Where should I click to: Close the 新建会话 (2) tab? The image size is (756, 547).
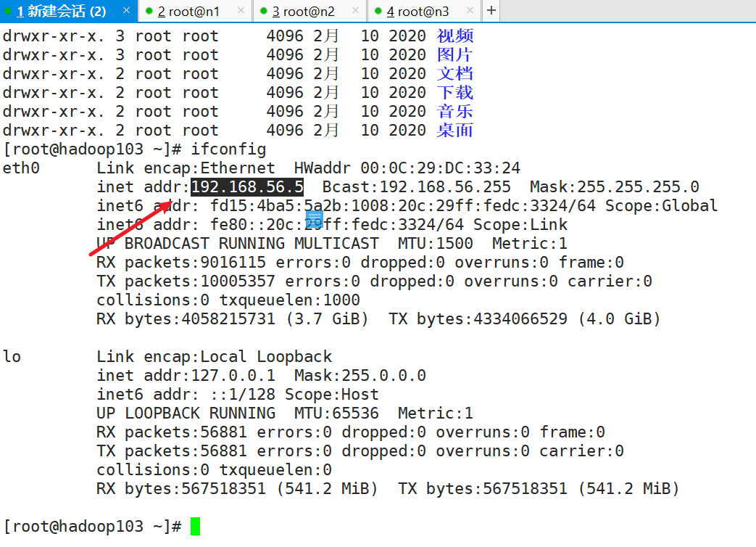(x=126, y=10)
